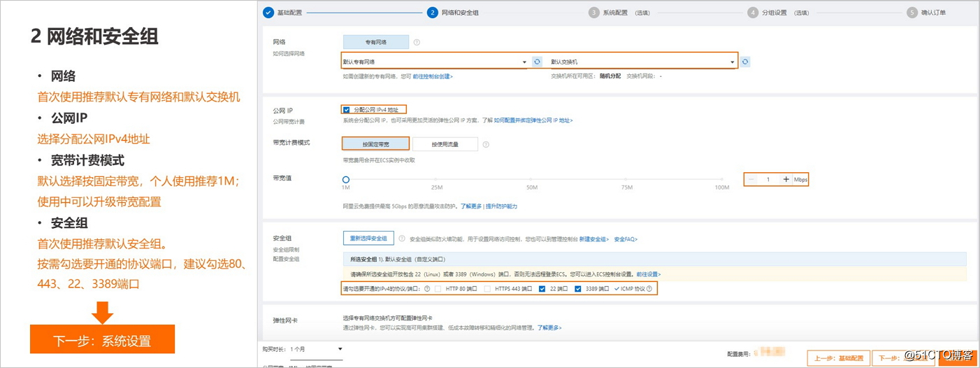This screenshot has width=980, height=368.
Task: Go to step 4 分组设置
Action: (x=778, y=13)
